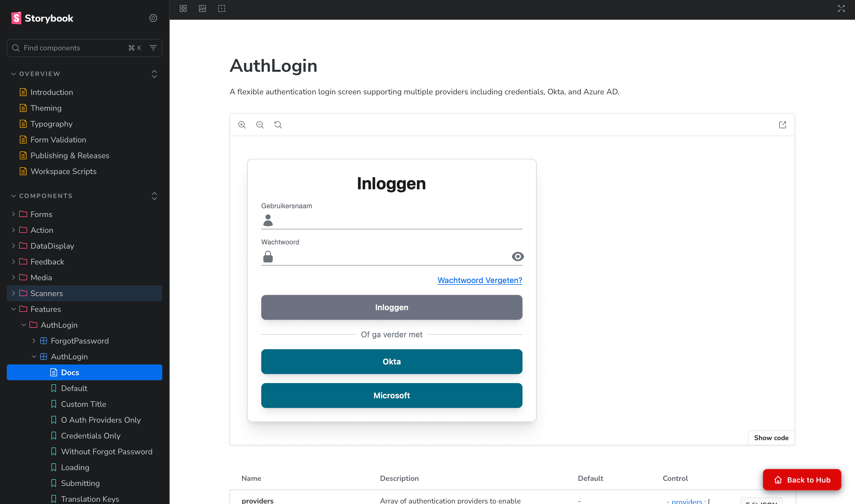Screen dimensions: 855x504
Task: Open the Workspace Scripts doc
Action: pos(84,171)
